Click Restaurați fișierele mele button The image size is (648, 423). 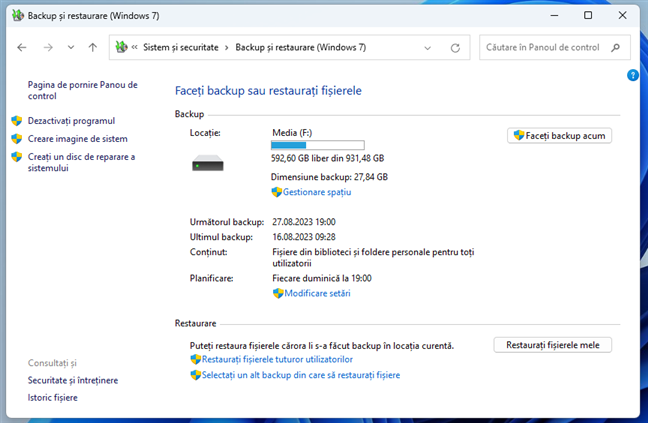[x=553, y=345]
